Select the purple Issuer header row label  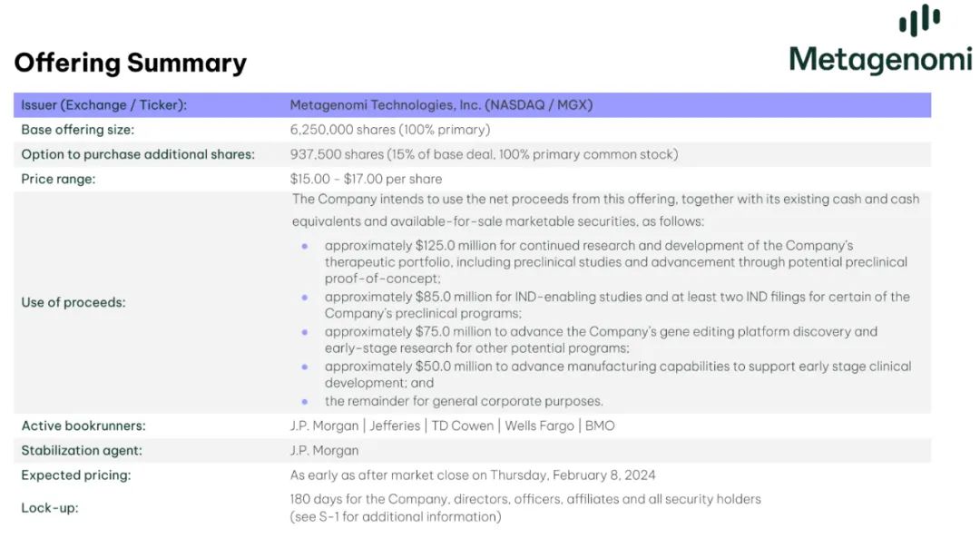(x=103, y=105)
